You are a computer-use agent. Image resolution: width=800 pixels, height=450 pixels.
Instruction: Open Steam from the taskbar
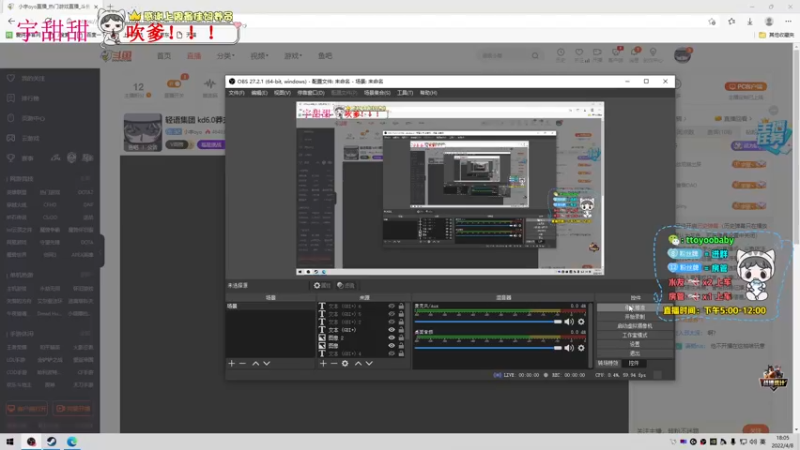click(x=52, y=442)
